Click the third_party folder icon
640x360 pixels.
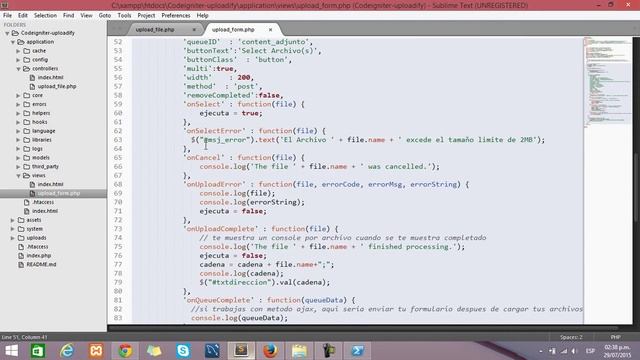(x=27, y=167)
